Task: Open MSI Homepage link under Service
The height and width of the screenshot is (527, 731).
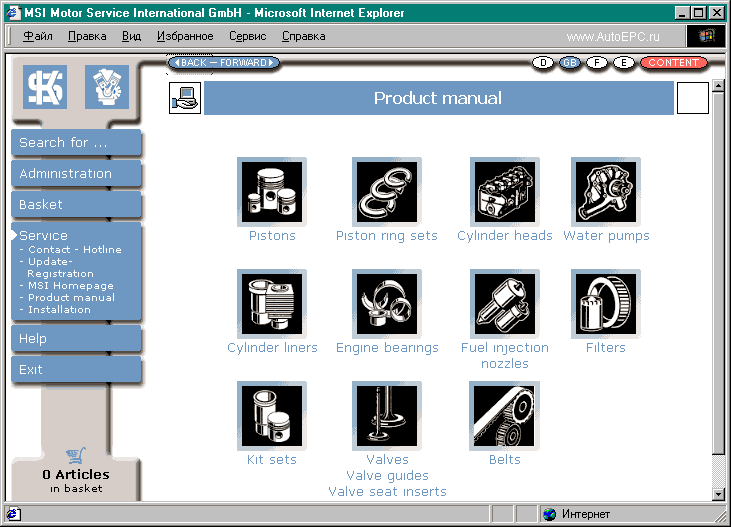Action: point(70,285)
